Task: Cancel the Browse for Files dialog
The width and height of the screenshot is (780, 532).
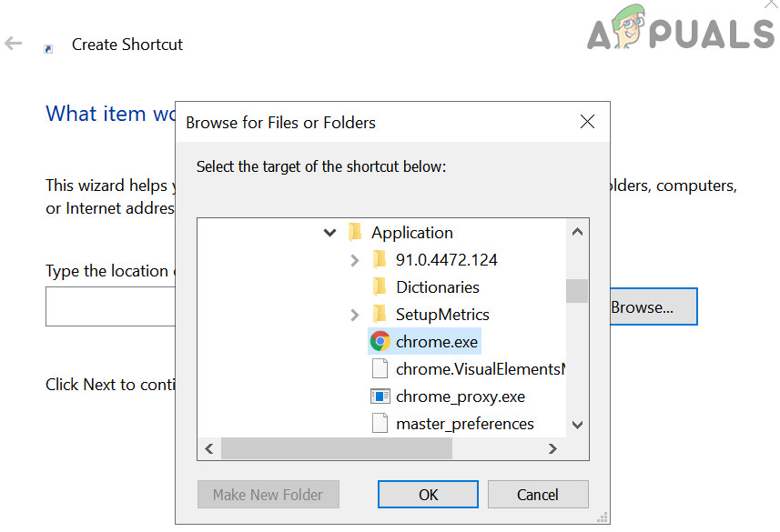Action: coord(537,495)
